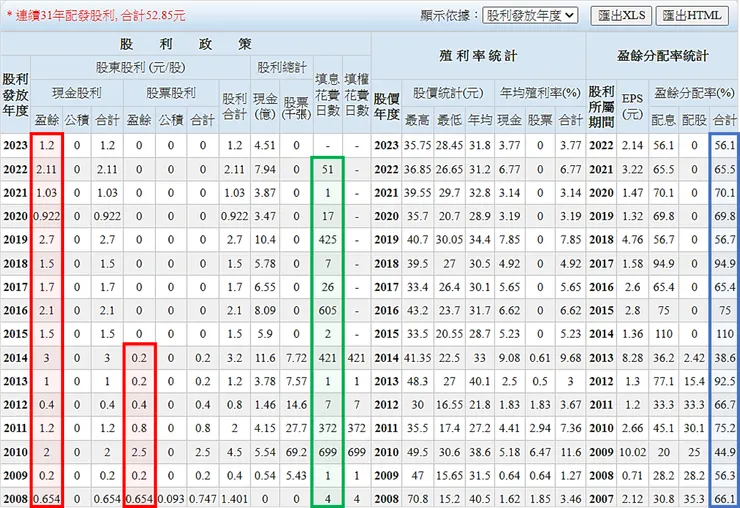Click the 0.093 公積 stock dividend for 2008
Image resolution: width=740 pixels, height=508 pixels.
[171, 499]
